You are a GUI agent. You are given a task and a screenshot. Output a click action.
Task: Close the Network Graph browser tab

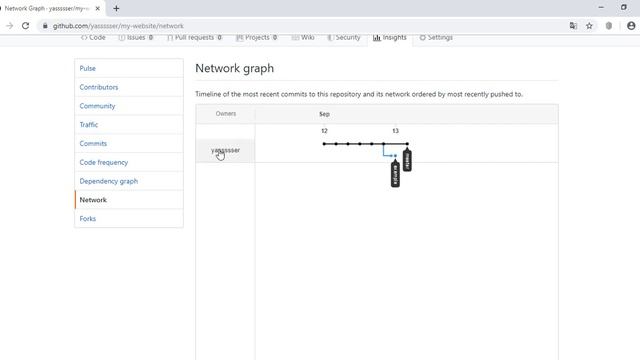click(x=98, y=8)
